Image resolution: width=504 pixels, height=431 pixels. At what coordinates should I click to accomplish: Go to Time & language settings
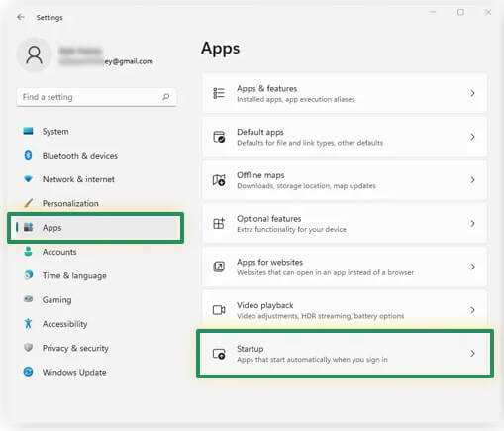click(96, 275)
